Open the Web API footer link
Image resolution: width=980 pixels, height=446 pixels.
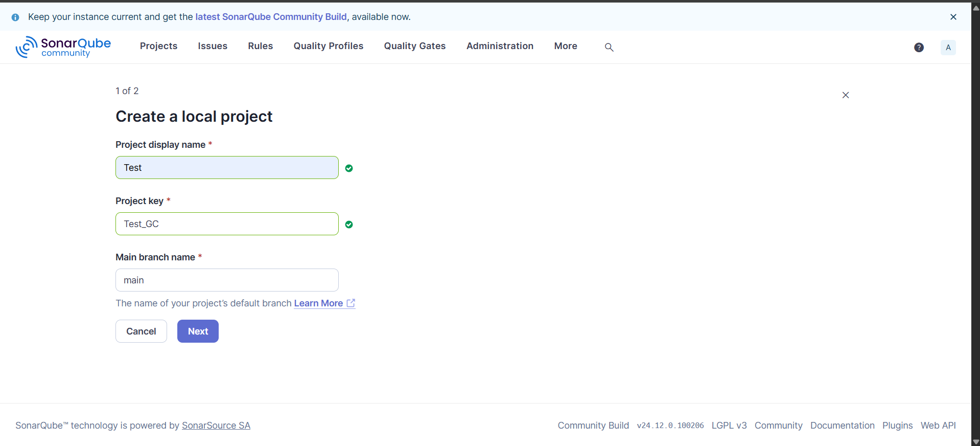[x=938, y=426]
